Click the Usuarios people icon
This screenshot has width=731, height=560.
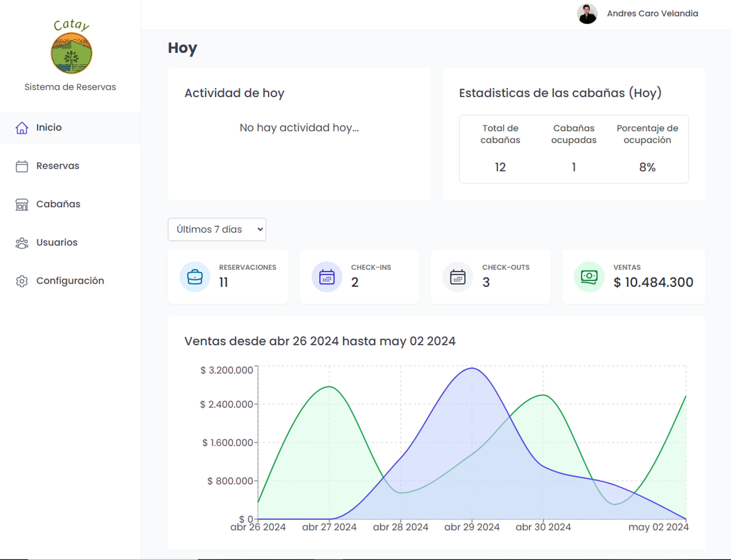click(22, 243)
